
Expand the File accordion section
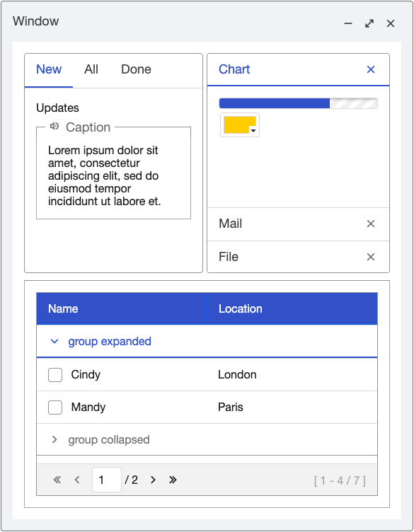click(x=298, y=257)
